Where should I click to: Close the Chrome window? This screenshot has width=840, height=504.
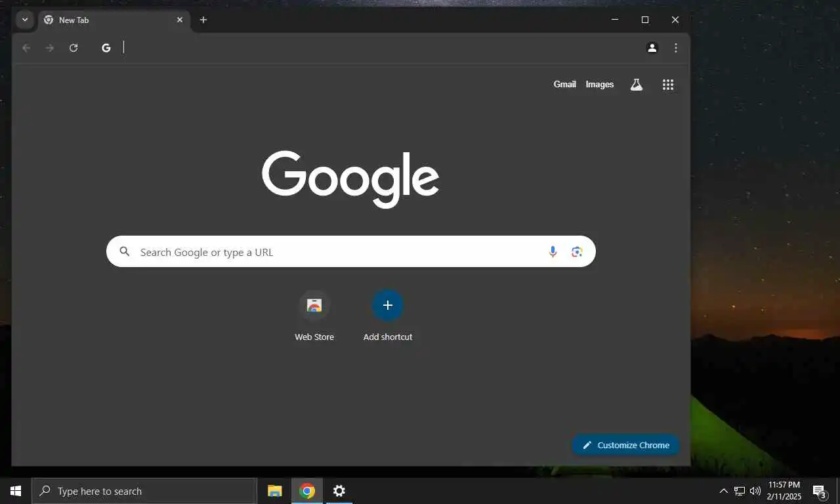click(x=675, y=20)
